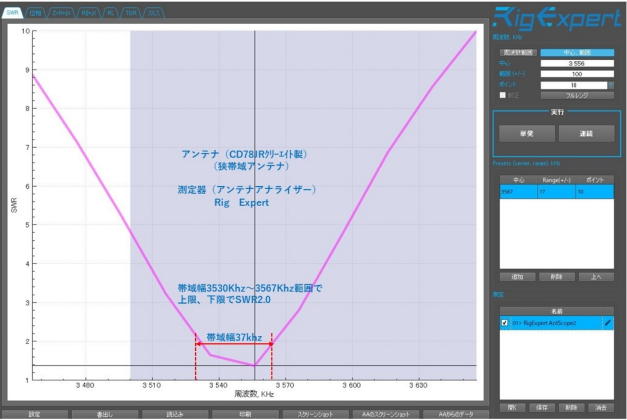Click the スクリーンショット button
Screen dimensions: 627x420
click(x=316, y=413)
